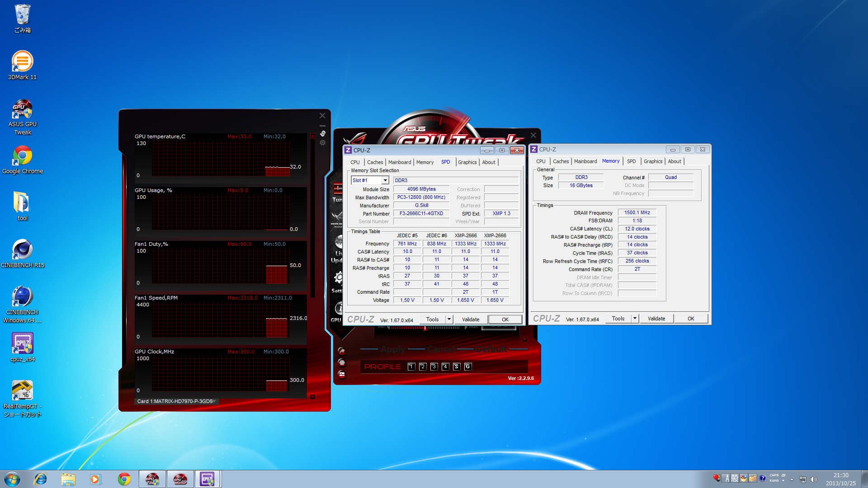Image resolution: width=868 pixels, height=488 pixels.
Task: Select profile slot 3
Action: [434, 366]
